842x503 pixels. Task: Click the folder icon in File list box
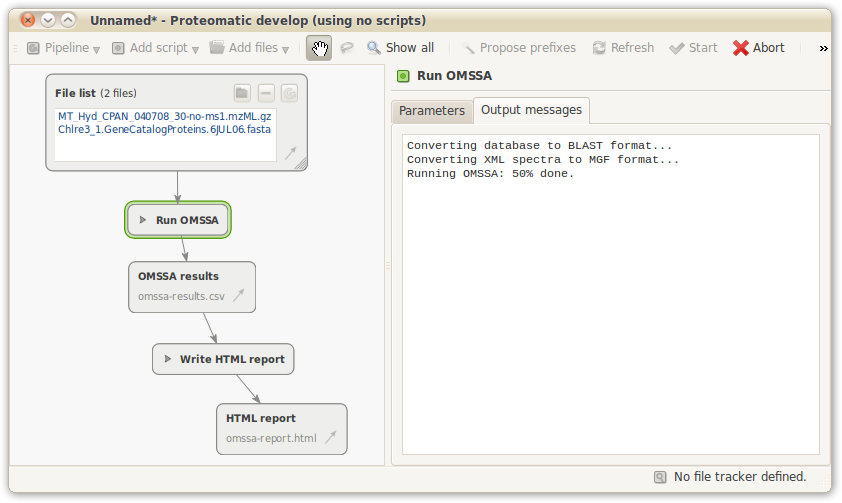(x=242, y=93)
